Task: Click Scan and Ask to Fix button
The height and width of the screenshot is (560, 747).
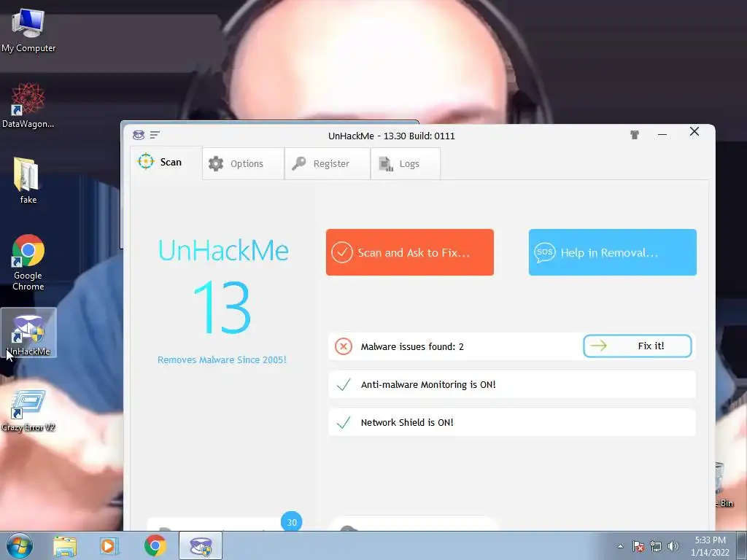Action: point(410,252)
